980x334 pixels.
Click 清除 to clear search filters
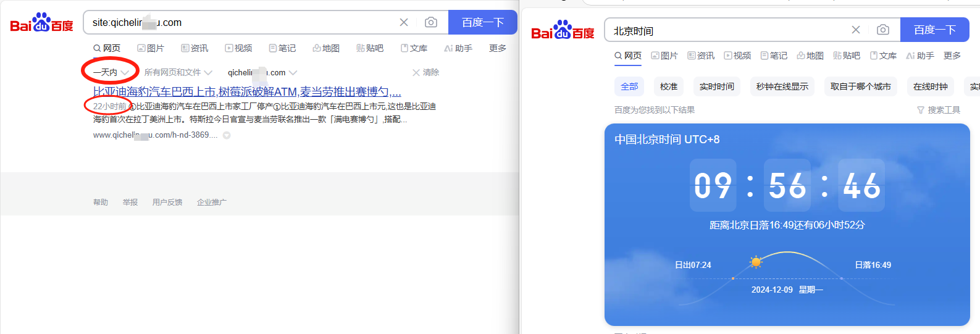point(426,72)
